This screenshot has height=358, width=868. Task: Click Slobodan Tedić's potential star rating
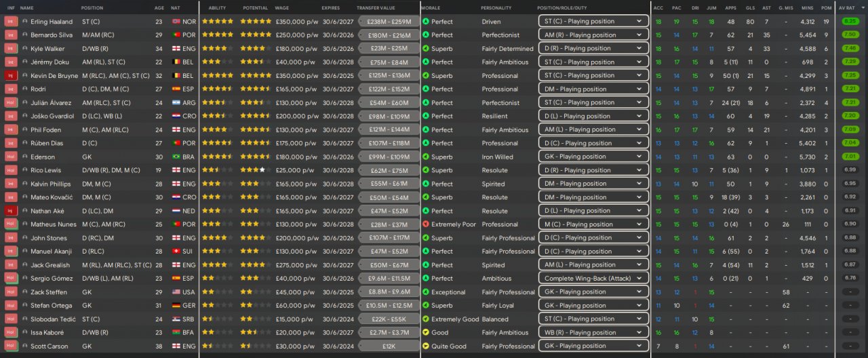pyautogui.click(x=256, y=319)
